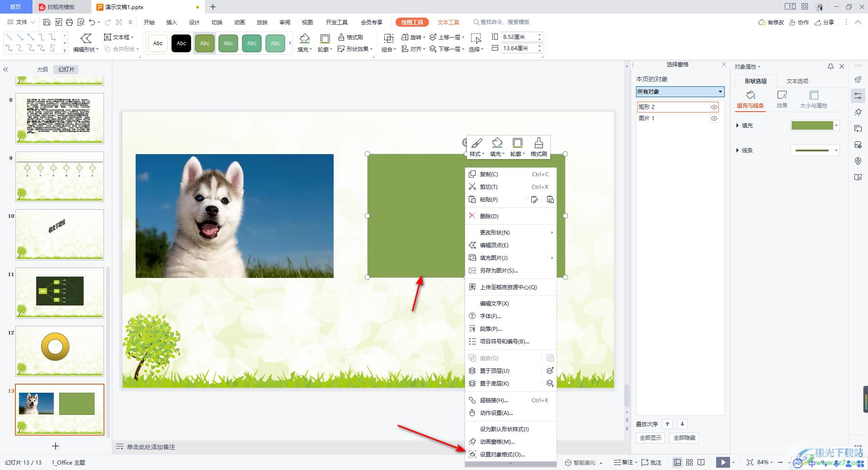Click Format Painter in floating mini toolbar

(538, 147)
